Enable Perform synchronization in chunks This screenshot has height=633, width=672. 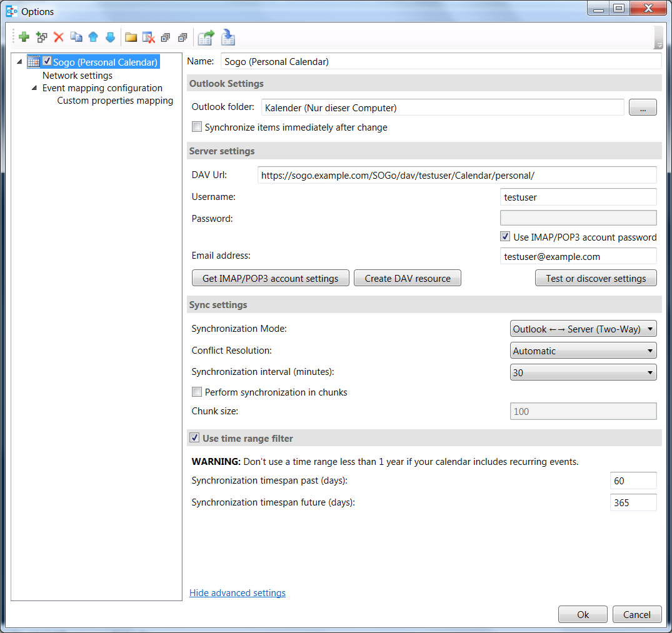pos(197,392)
